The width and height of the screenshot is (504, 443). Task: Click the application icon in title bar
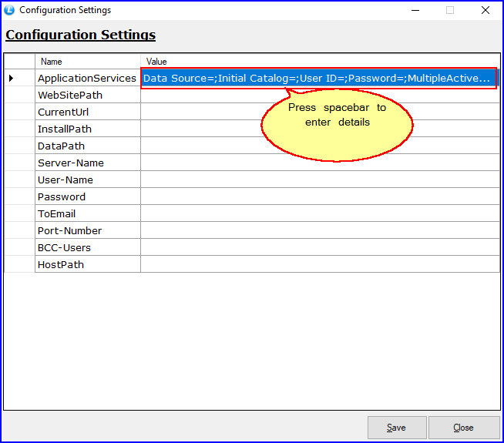tap(9, 10)
